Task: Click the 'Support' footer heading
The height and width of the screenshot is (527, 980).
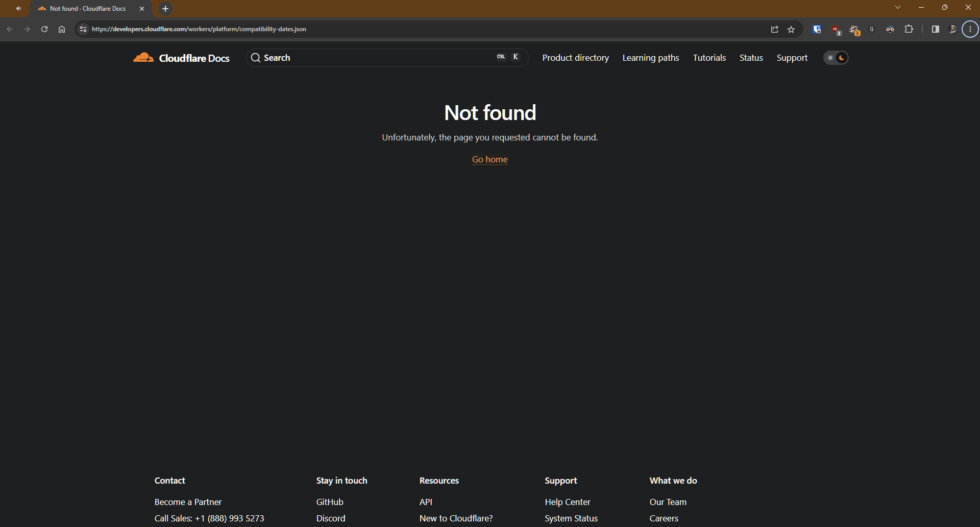Action: click(561, 481)
